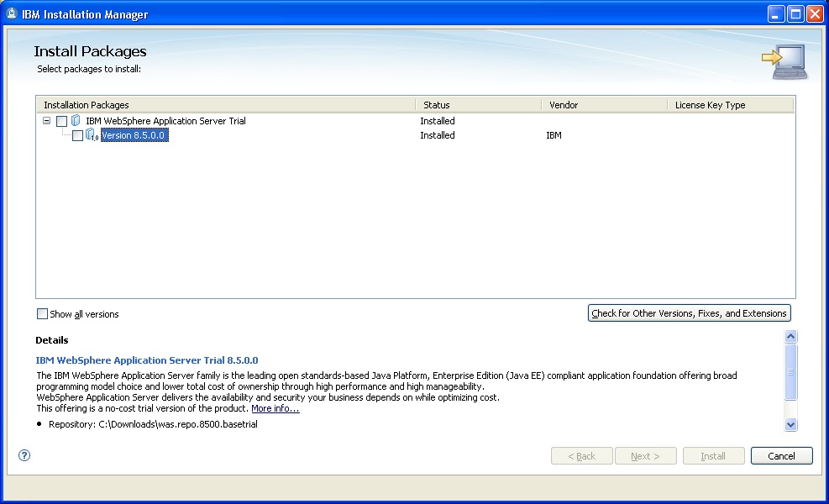Click the Details scrollbar up arrow
Viewport: 829px width, 504px height.
click(x=791, y=336)
